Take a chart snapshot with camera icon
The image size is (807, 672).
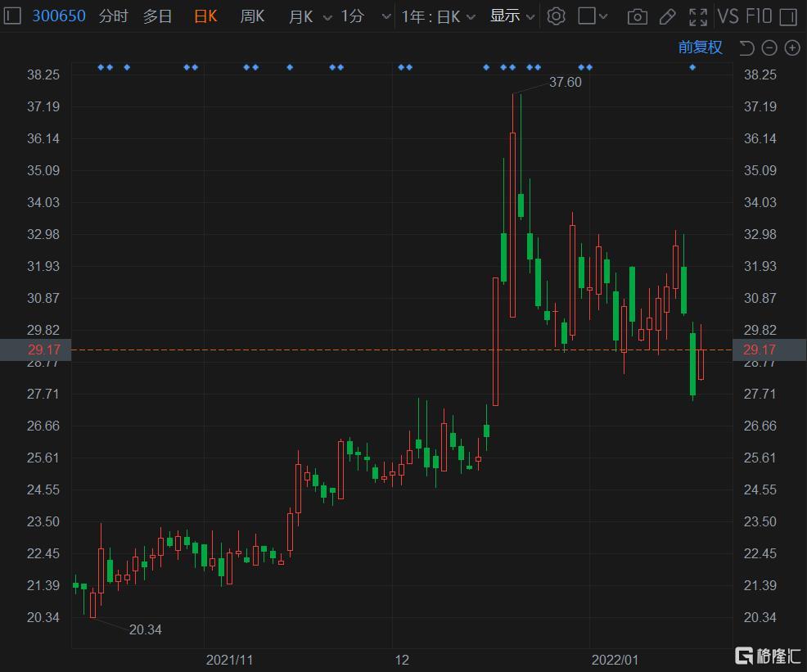coord(637,17)
